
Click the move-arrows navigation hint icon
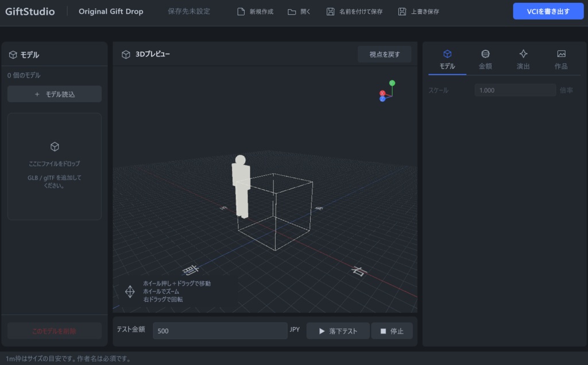tap(130, 291)
